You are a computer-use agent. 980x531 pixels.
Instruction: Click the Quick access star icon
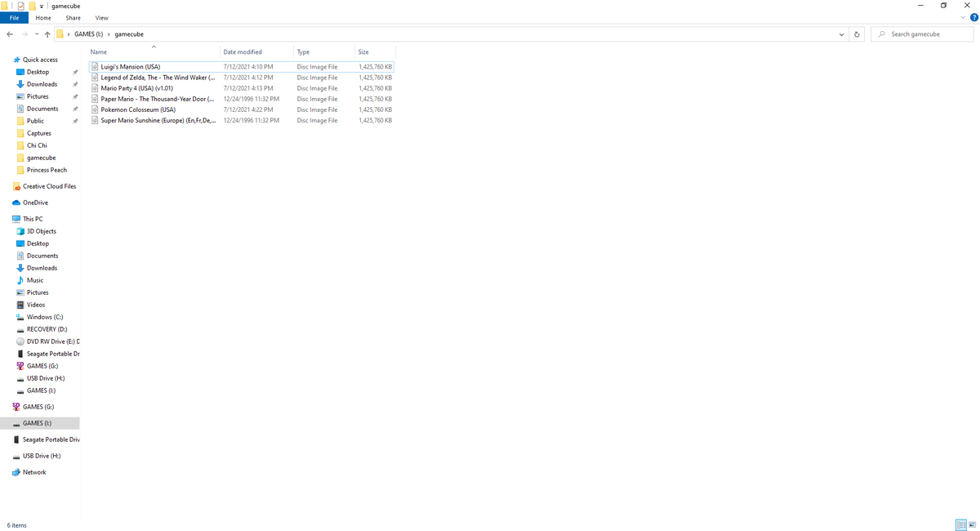click(16, 60)
